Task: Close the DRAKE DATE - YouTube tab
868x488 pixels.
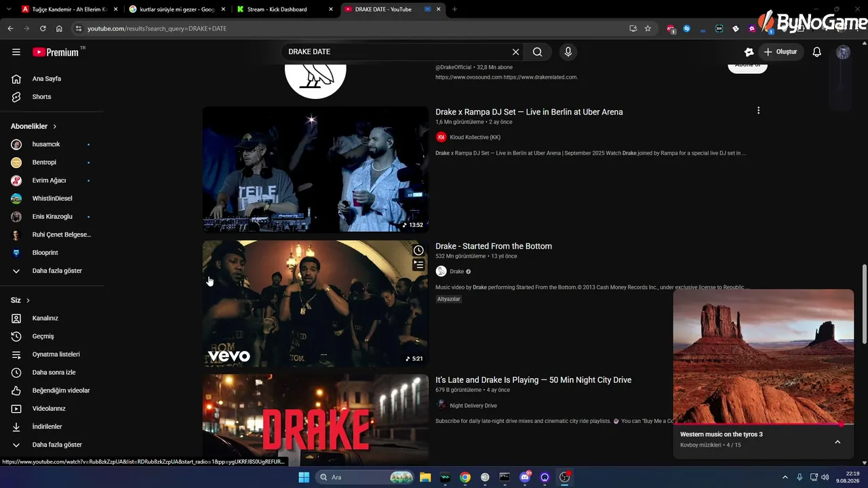Action: tap(439, 9)
